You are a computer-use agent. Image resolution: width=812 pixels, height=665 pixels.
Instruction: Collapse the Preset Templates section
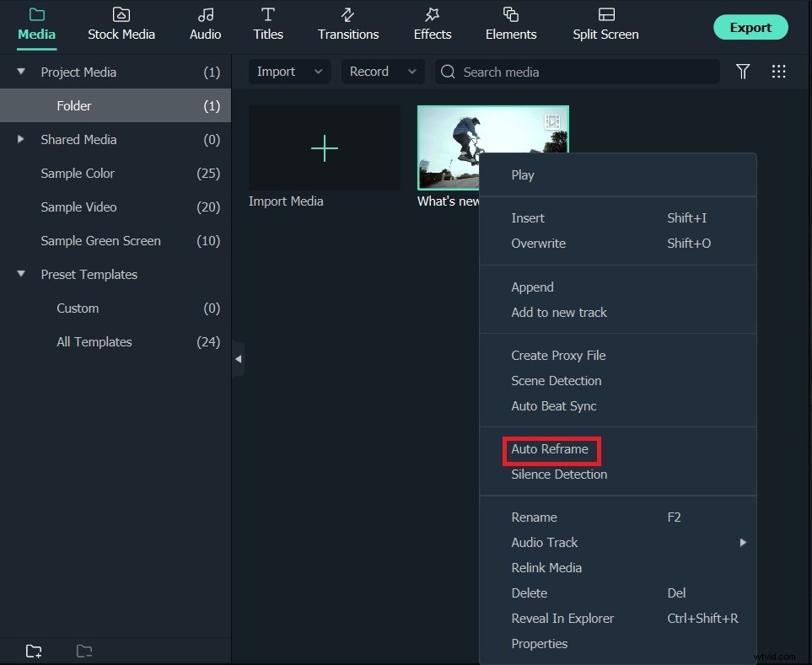[x=20, y=274]
